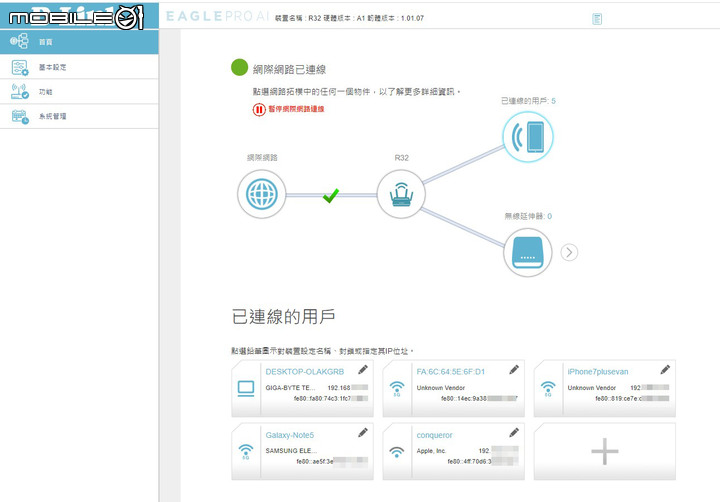Click the settings sliders icon in sidebar

[20, 68]
